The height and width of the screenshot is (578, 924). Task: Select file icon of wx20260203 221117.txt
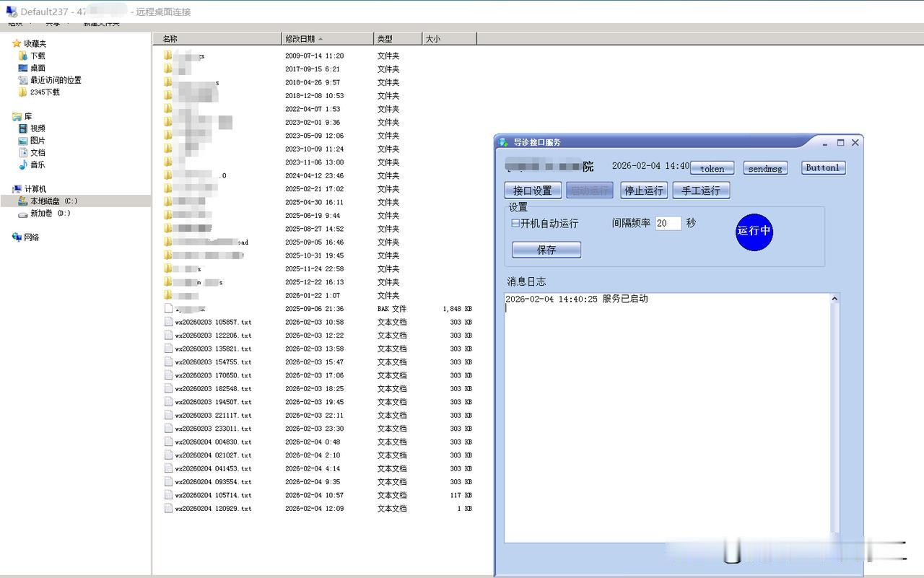(x=168, y=416)
